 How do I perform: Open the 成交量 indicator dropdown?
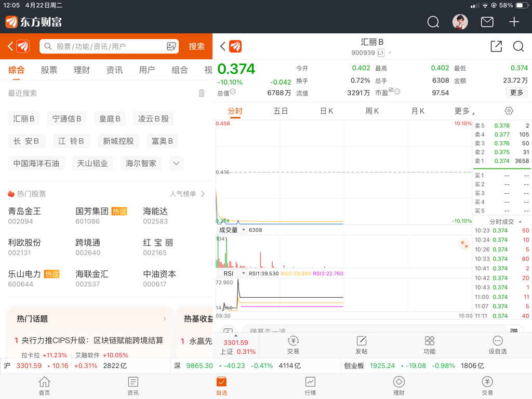coord(231,230)
